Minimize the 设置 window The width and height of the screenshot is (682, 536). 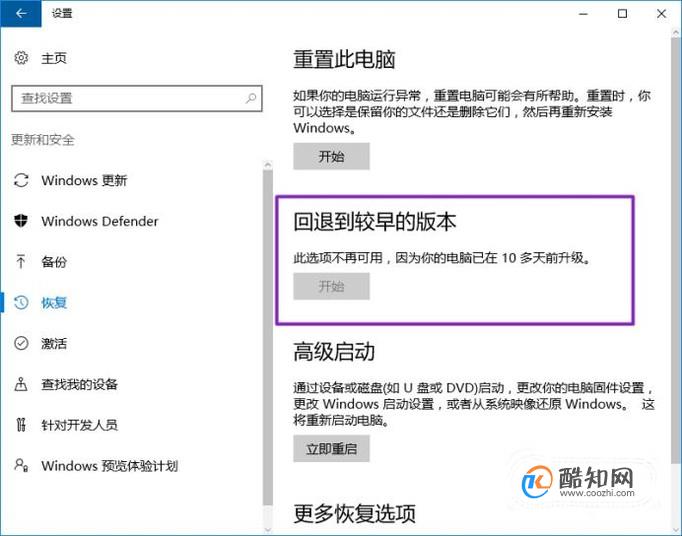coord(583,13)
